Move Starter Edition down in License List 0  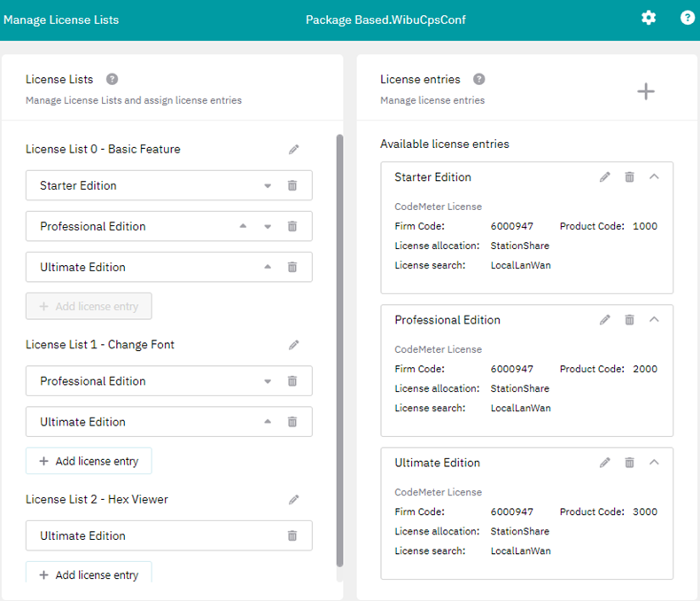[268, 186]
